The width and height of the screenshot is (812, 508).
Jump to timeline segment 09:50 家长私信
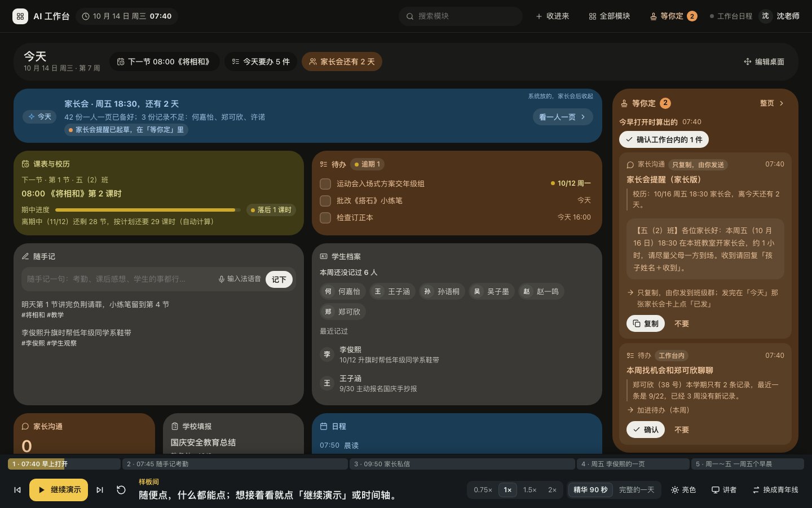tap(462, 464)
